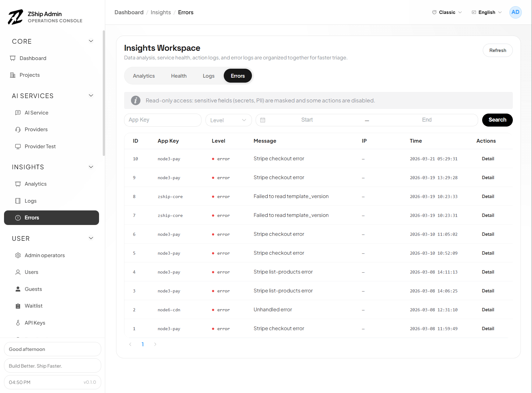Open the Level filter dropdown
This screenshot has width=532, height=393.
click(x=228, y=120)
